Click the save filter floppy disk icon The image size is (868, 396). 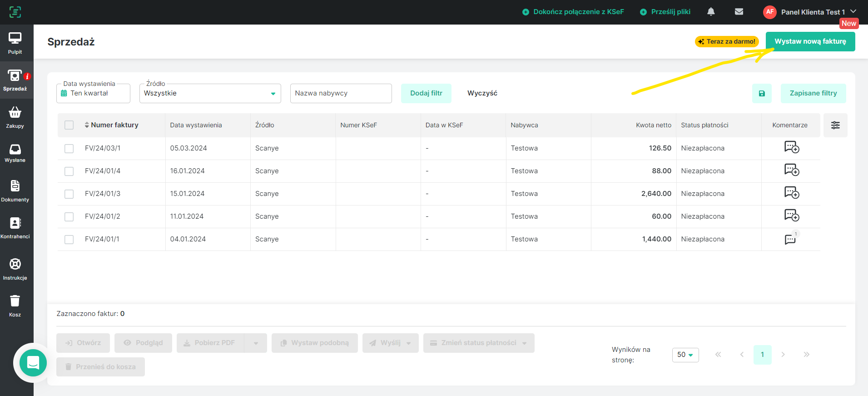762,93
